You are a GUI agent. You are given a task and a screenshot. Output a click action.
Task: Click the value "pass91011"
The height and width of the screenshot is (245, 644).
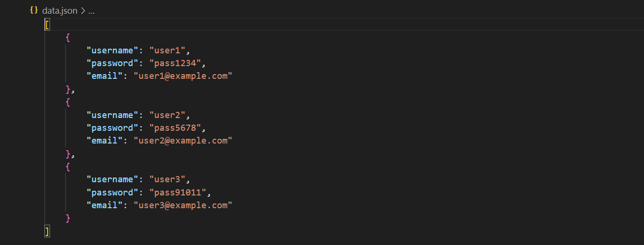click(x=178, y=193)
